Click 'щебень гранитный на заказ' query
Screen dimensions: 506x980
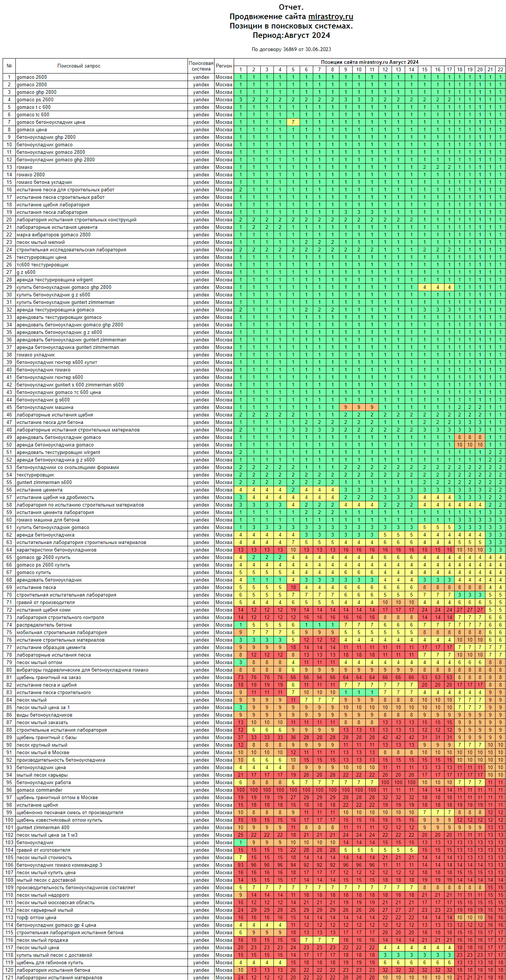point(49,678)
